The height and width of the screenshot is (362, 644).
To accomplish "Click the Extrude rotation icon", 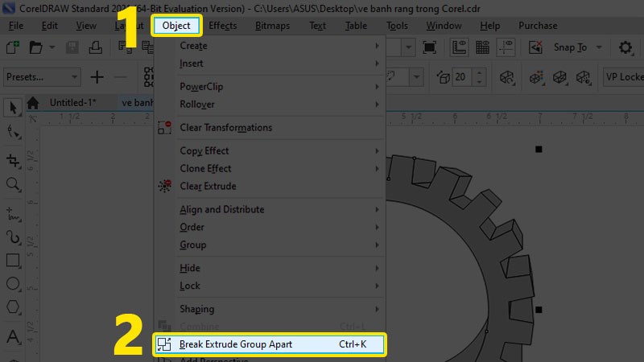I will tap(507, 77).
